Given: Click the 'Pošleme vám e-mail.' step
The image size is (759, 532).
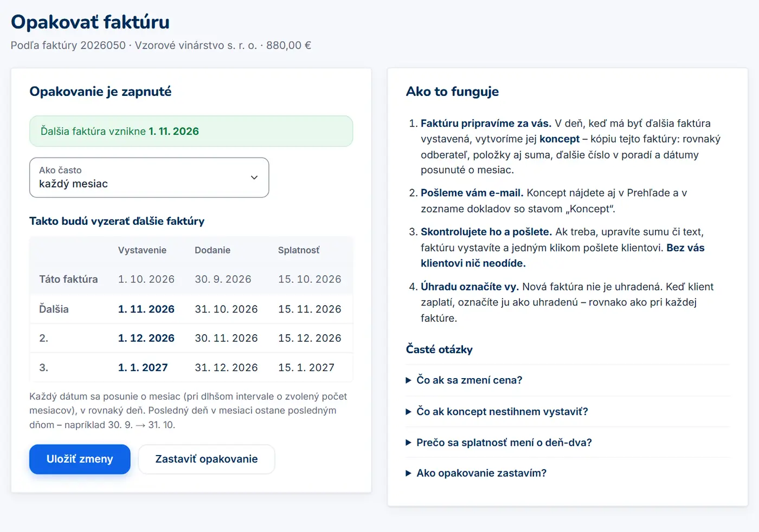Looking at the screenshot, I should pos(472,193).
